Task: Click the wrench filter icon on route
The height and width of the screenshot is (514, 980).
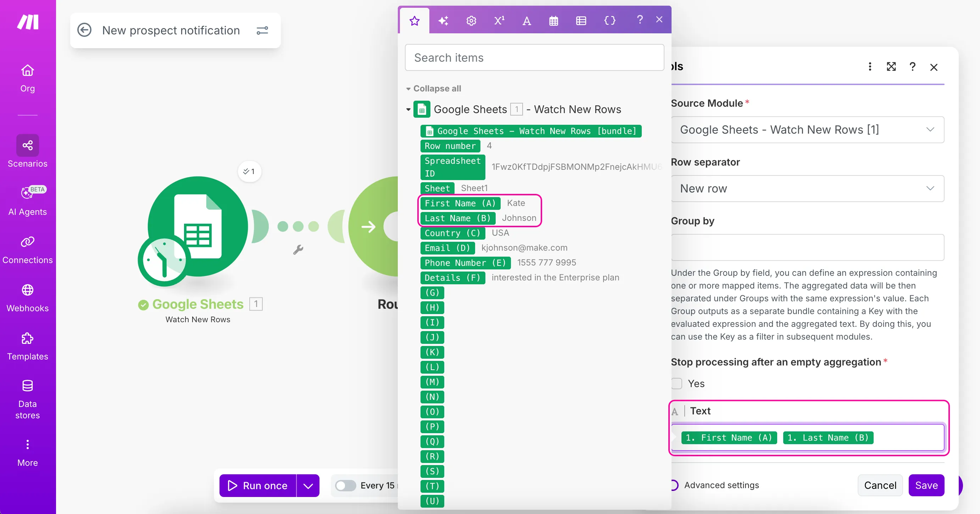Action: pyautogui.click(x=298, y=250)
